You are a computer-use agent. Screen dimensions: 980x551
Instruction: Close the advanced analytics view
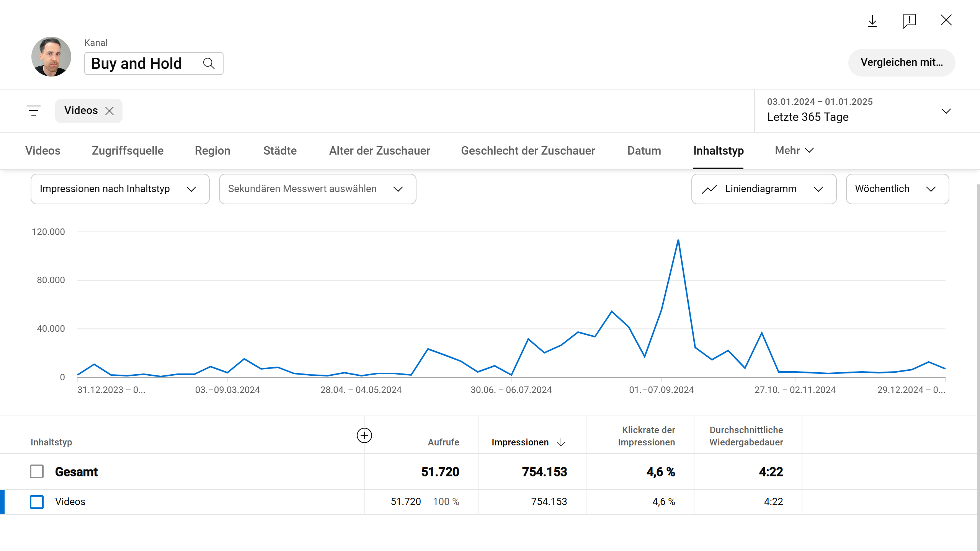(x=946, y=20)
